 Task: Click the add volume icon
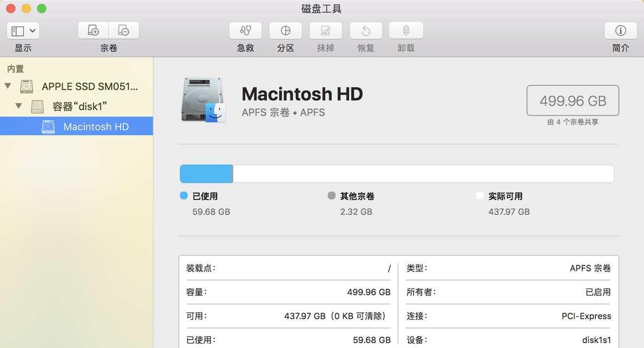pyautogui.click(x=93, y=30)
